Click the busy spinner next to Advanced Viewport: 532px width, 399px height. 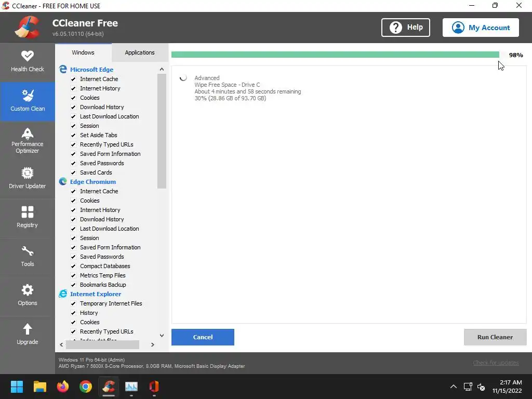coord(183,78)
